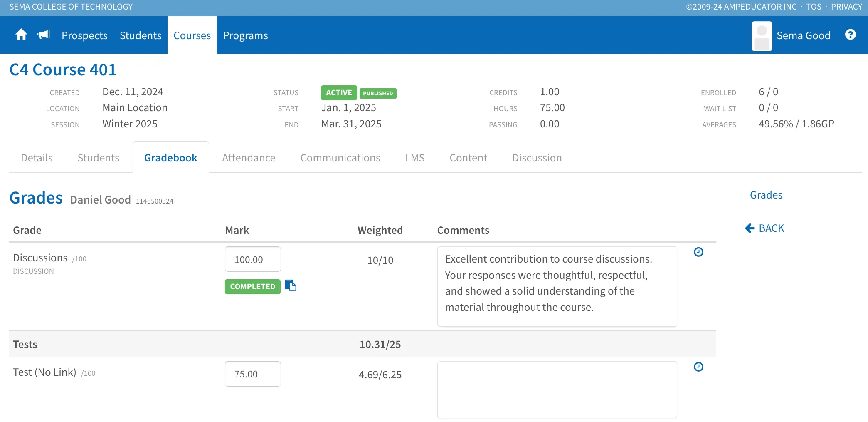Click the copy icon beside COMPLETED badge
The height and width of the screenshot is (422, 868).
point(291,285)
